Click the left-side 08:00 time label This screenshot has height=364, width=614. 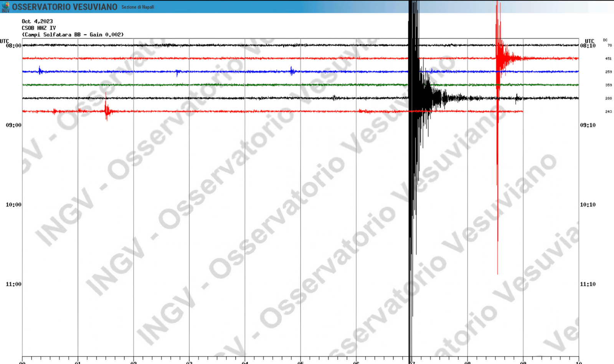click(14, 46)
